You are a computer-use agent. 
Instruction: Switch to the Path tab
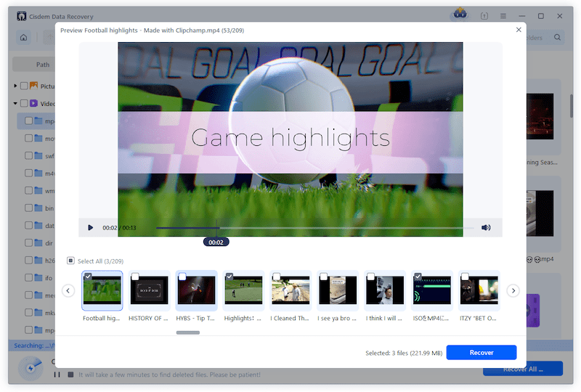(43, 64)
